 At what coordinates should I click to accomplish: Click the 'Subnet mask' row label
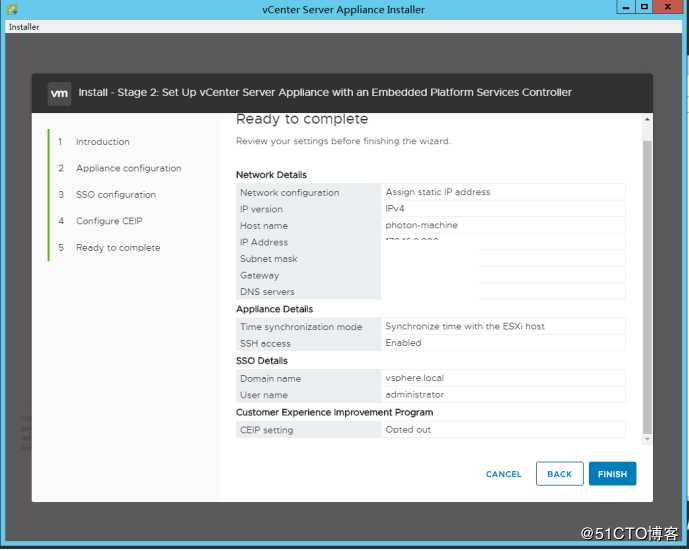(268, 259)
